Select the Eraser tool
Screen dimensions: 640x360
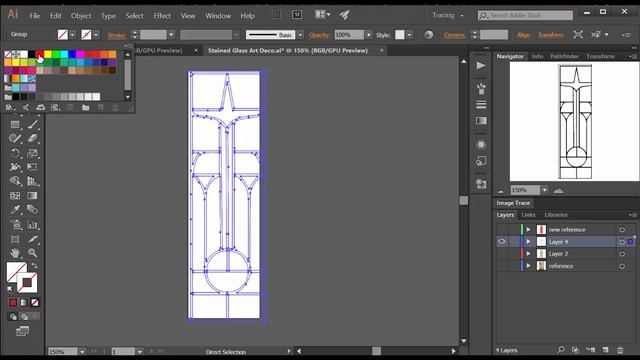click(33, 138)
